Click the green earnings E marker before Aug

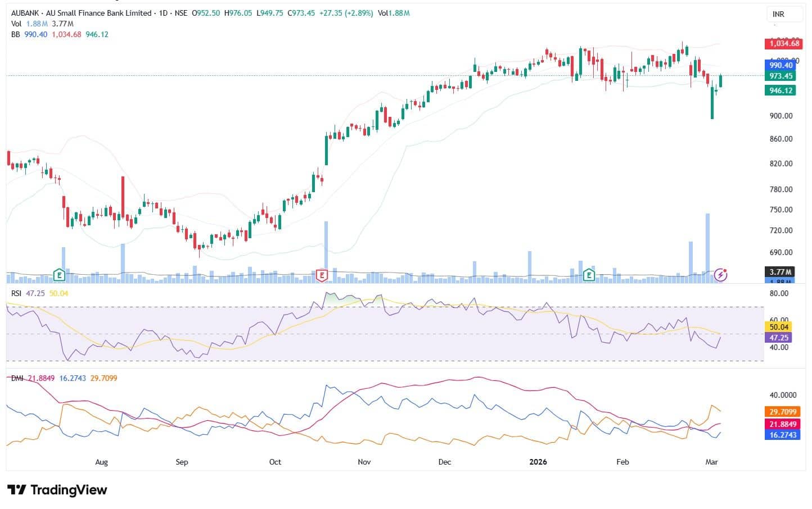[x=58, y=275]
